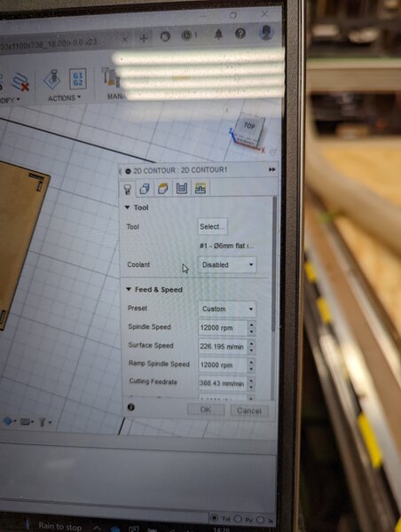Switch to the Linking tab

(x=200, y=188)
